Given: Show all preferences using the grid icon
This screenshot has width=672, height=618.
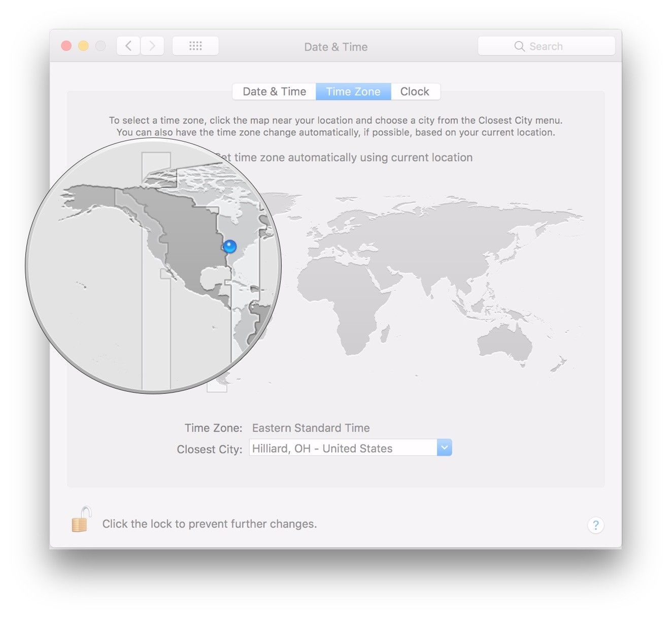Looking at the screenshot, I should [195, 46].
